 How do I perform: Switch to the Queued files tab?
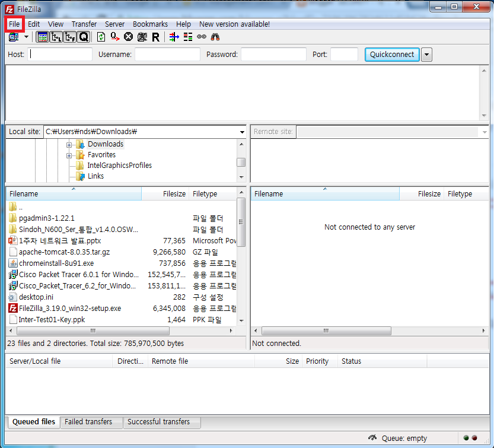pos(34,422)
